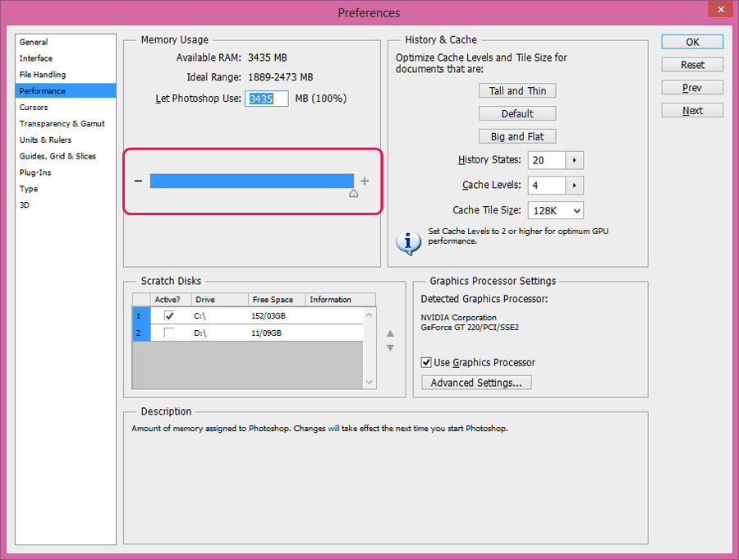Toggle Use Graphics Processor checkbox
The image size is (739, 560).
(x=426, y=362)
